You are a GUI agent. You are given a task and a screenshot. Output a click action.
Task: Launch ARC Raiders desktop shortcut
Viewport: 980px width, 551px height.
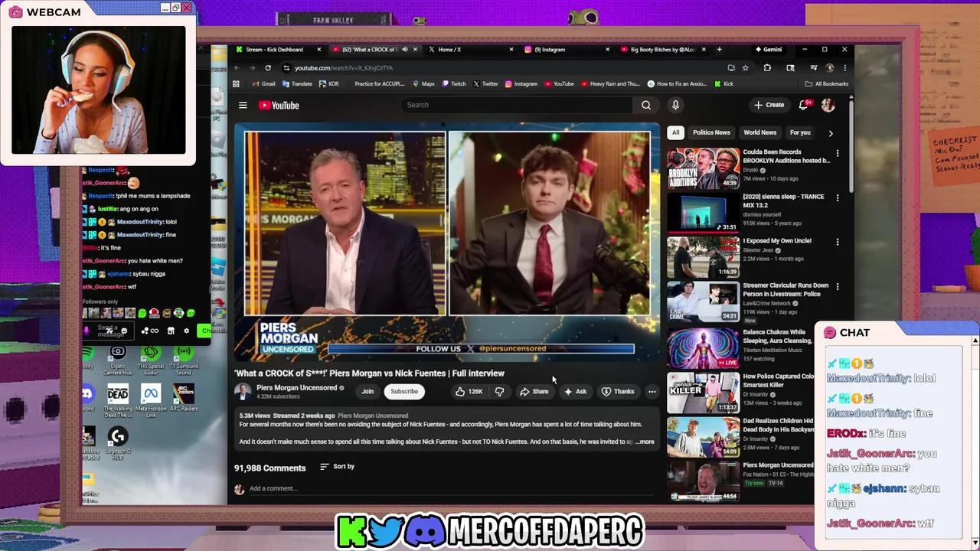click(183, 398)
